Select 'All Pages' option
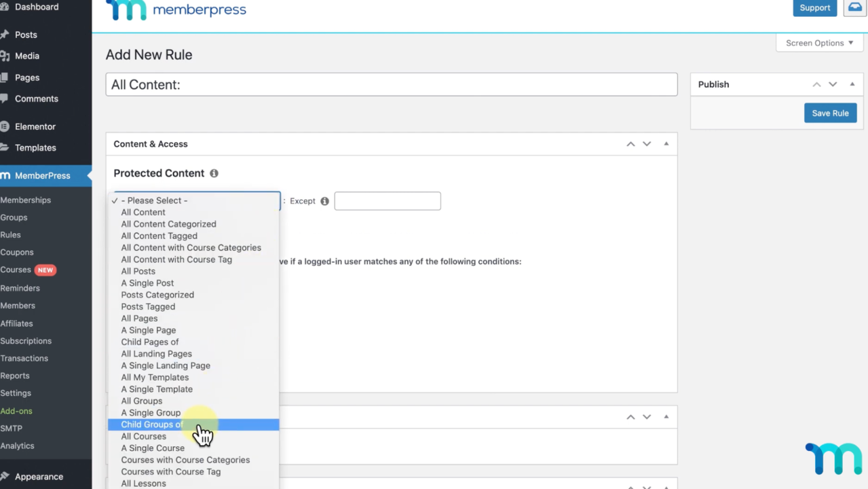 (193, 319)
